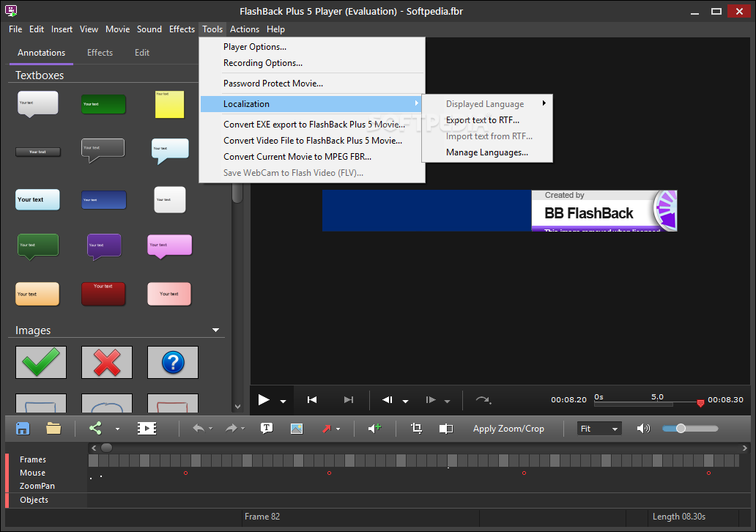Open the Actions menu

pyautogui.click(x=245, y=29)
